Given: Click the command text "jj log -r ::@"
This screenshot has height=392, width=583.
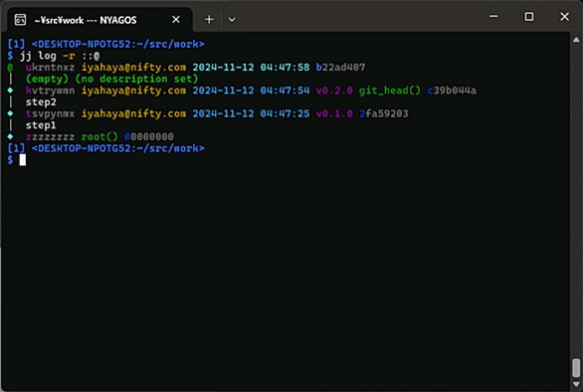Looking at the screenshot, I should click(x=60, y=56).
